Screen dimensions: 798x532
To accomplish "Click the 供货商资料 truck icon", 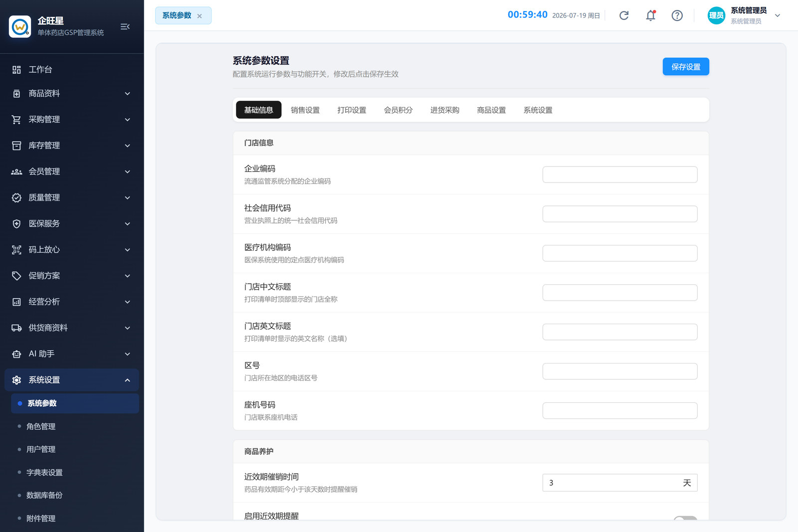I will point(16,328).
